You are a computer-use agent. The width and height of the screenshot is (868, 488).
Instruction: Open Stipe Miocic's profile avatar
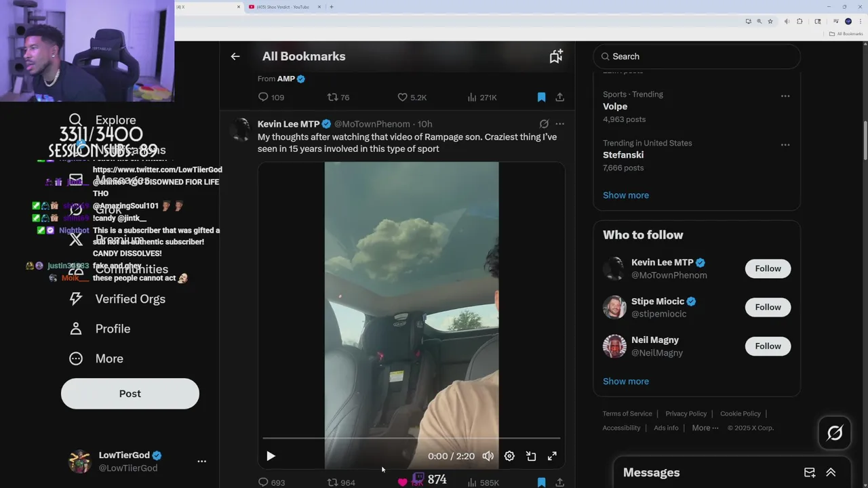(x=614, y=307)
